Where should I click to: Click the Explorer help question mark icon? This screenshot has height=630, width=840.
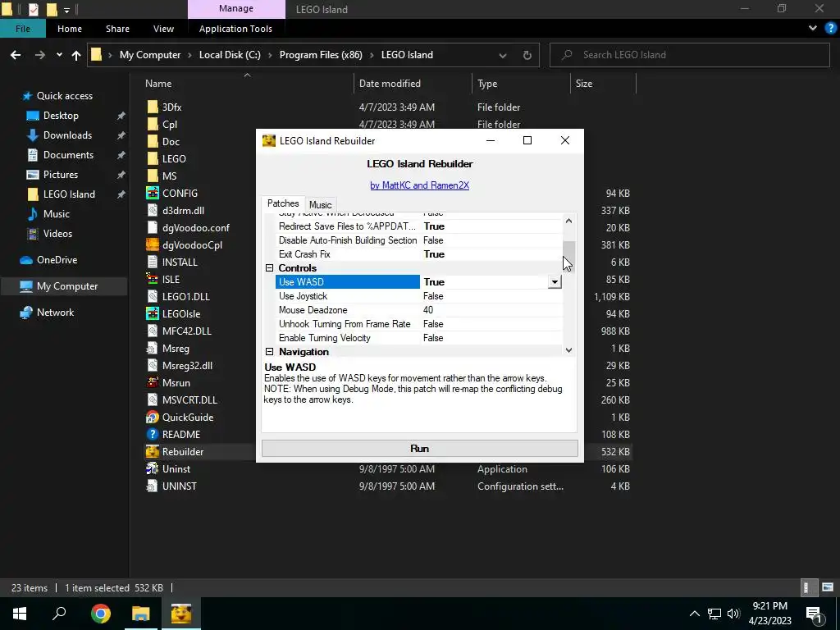pos(830,29)
